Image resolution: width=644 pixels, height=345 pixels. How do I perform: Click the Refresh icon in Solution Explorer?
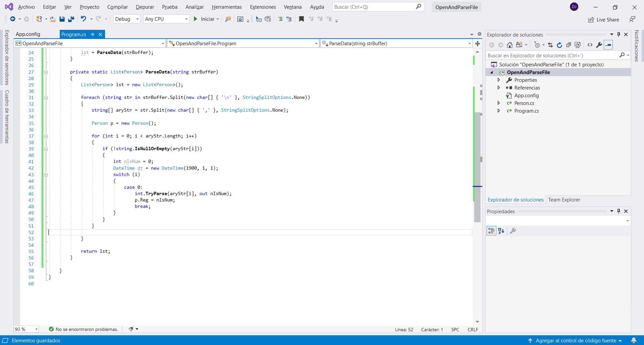tap(559, 45)
